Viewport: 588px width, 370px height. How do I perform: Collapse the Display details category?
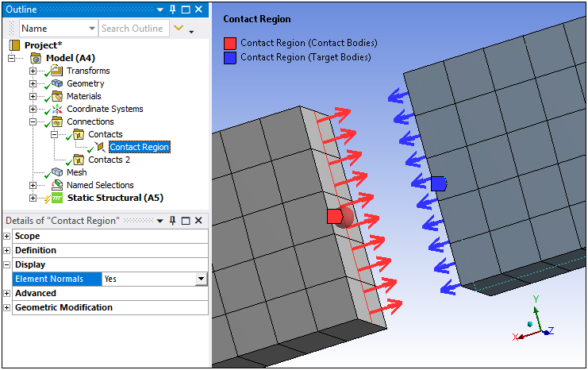click(x=7, y=264)
